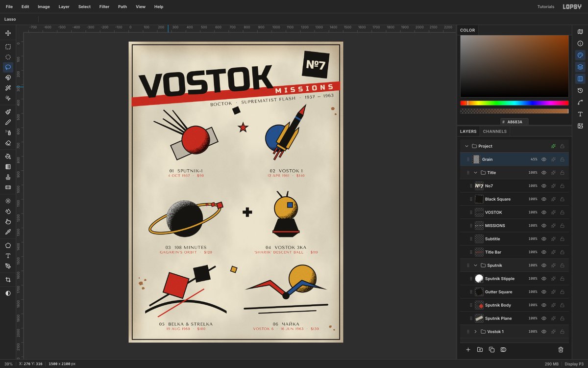Collapse the Sputnik group

tap(475, 265)
